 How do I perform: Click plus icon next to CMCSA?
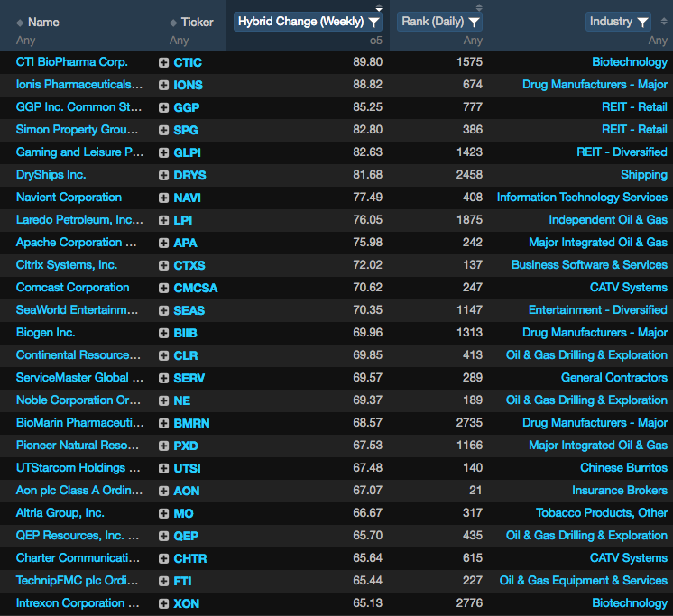click(163, 288)
